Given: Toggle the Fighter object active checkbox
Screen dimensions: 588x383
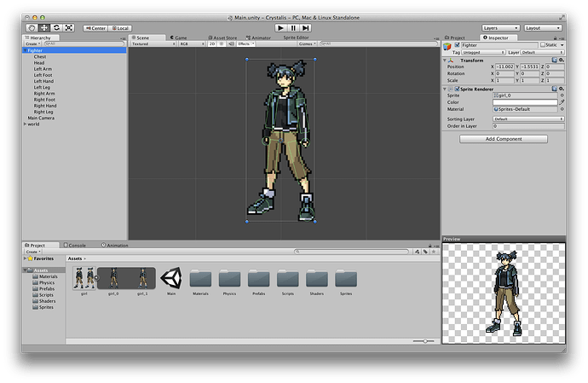Looking at the screenshot, I should 458,44.
